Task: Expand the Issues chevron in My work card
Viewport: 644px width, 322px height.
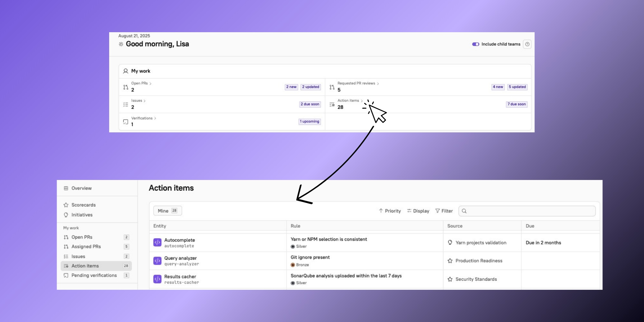Action: [x=145, y=101]
